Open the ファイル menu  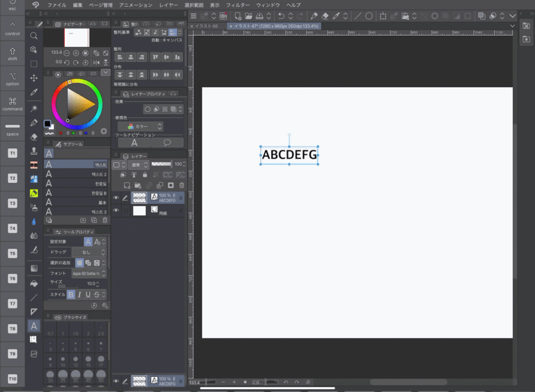pos(57,5)
